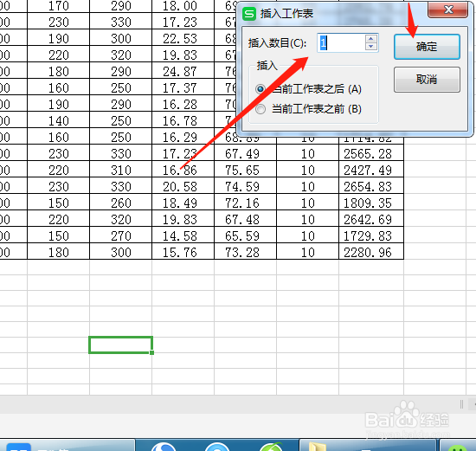The image size is (476, 451).
Task: Select cell containing 260
Action: [120, 202]
